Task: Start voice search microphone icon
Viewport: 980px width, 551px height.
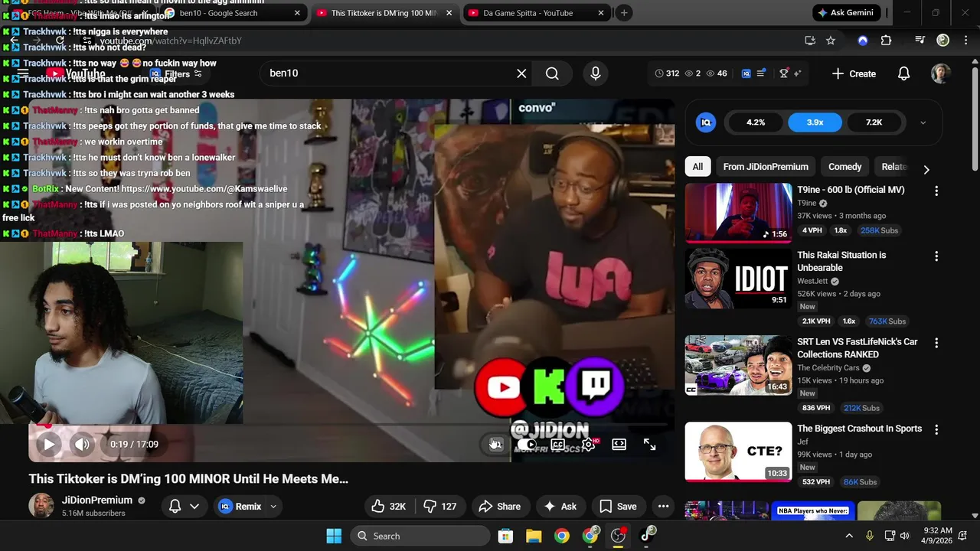Action: (x=595, y=73)
